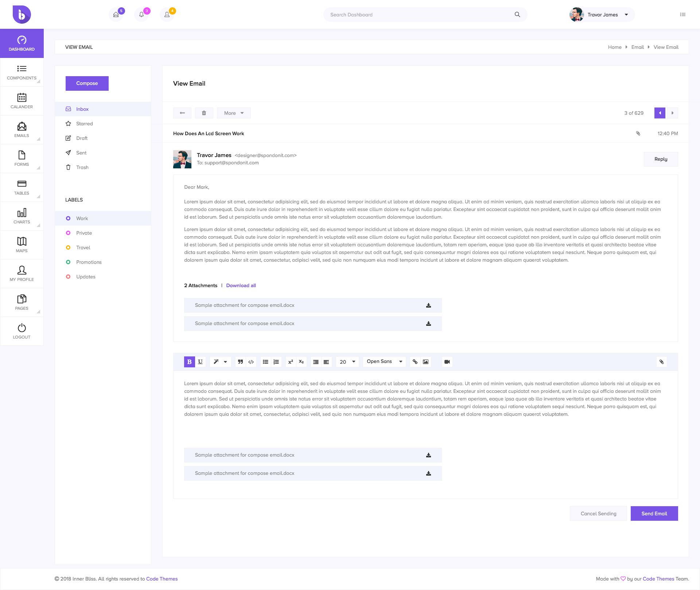Open the font size dropdown
The width and height of the screenshot is (700, 590).
347,362
